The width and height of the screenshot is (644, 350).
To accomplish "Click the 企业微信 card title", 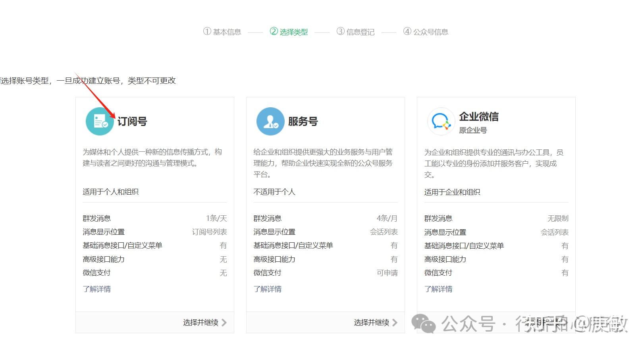I will [479, 116].
